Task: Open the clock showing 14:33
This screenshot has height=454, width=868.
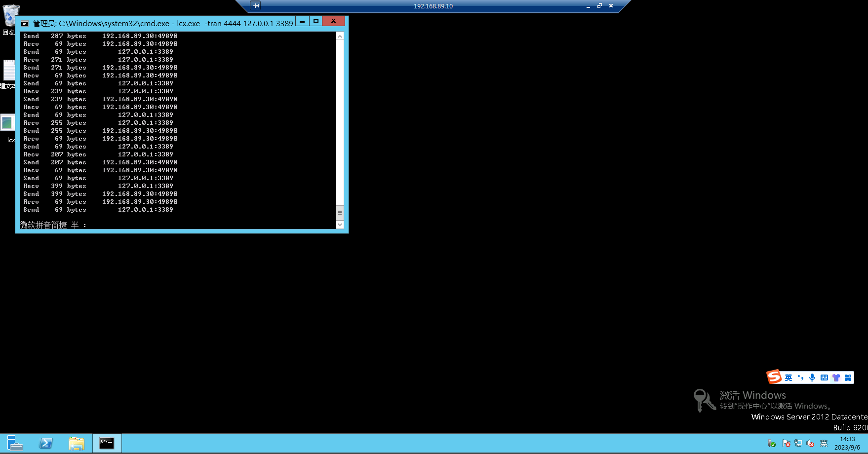Action: [847, 443]
